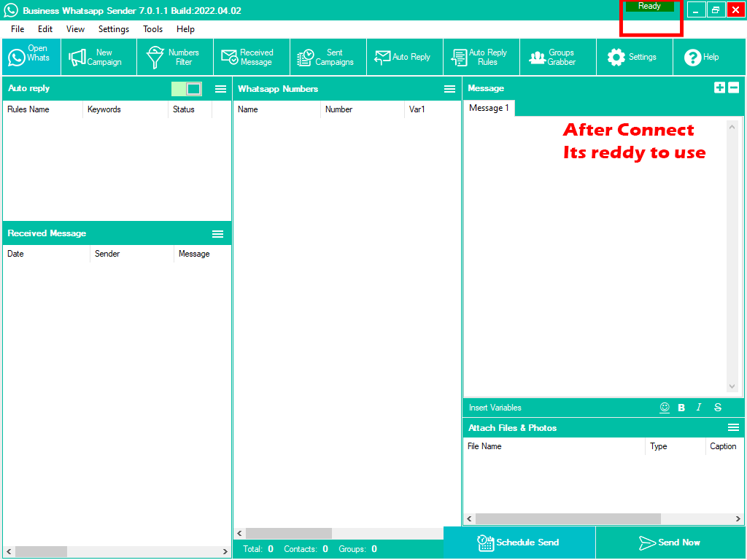
Task: Apply strikethrough formatting to message
Action: pyautogui.click(x=718, y=407)
